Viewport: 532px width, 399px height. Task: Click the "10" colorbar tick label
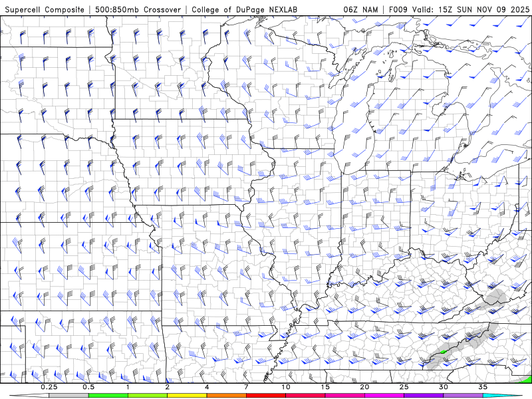(286, 387)
